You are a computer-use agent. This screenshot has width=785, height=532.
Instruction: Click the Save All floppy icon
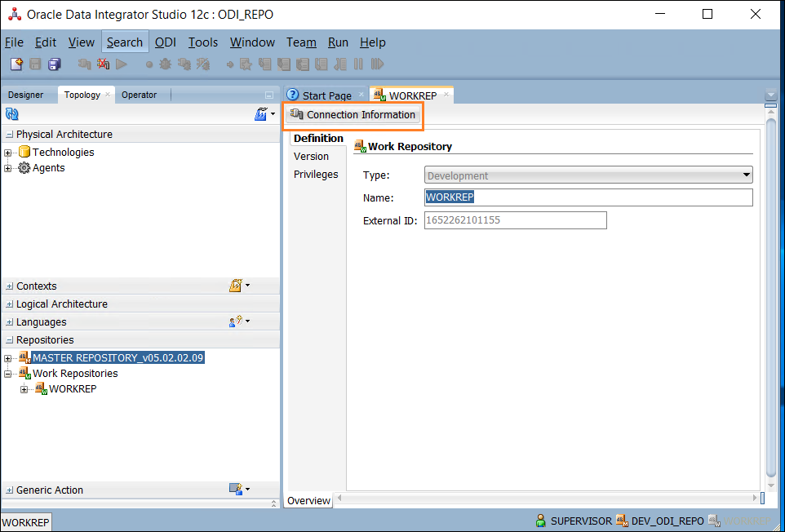point(54,64)
